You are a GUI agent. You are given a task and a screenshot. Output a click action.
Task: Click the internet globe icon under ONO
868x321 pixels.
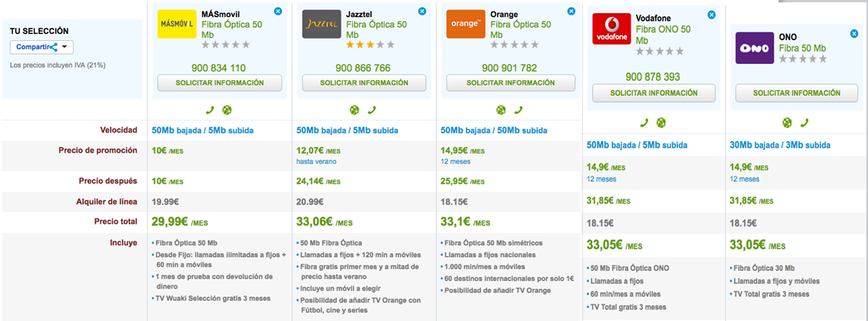786,123
